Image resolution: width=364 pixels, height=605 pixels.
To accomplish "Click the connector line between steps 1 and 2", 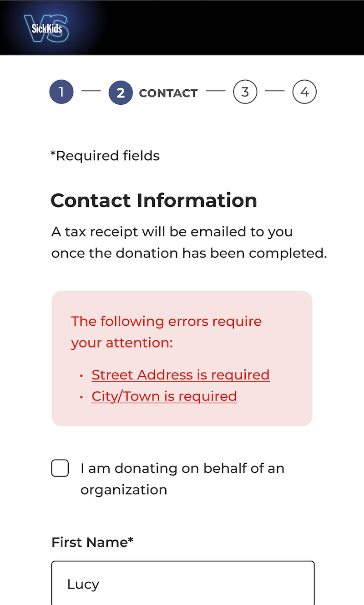I will click(91, 91).
